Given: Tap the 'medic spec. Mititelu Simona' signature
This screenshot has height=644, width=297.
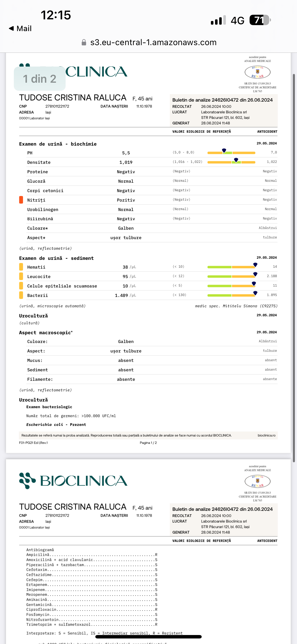Looking at the screenshot, I should point(236,306).
